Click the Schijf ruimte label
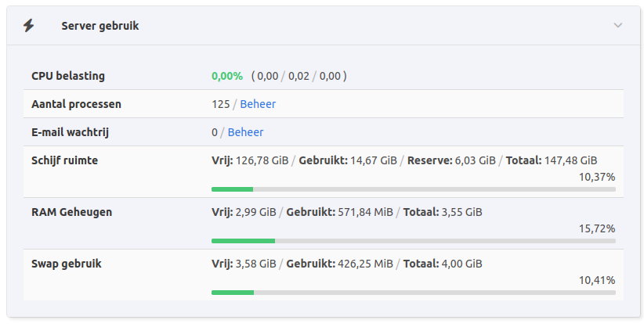Viewport: 644px width, 327px height. [x=64, y=160]
